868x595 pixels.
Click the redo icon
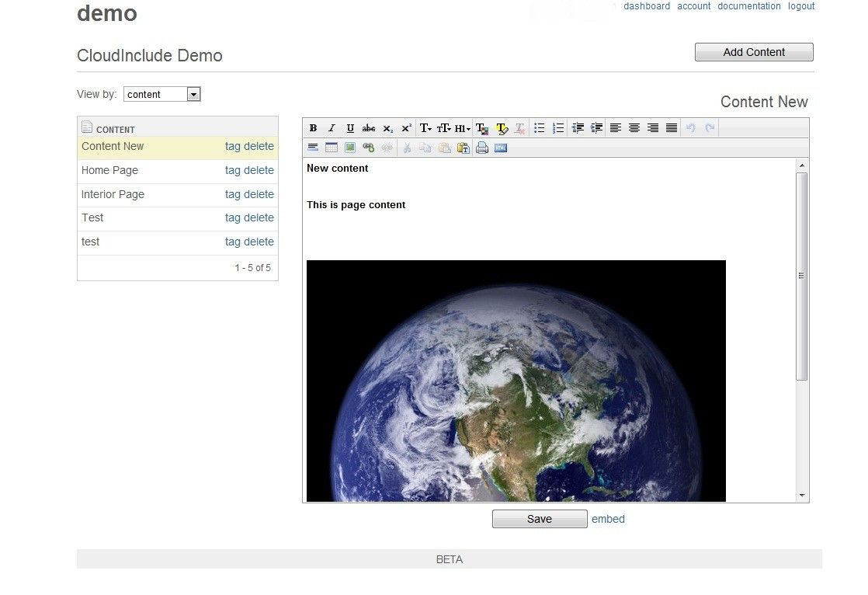[710, 128]
